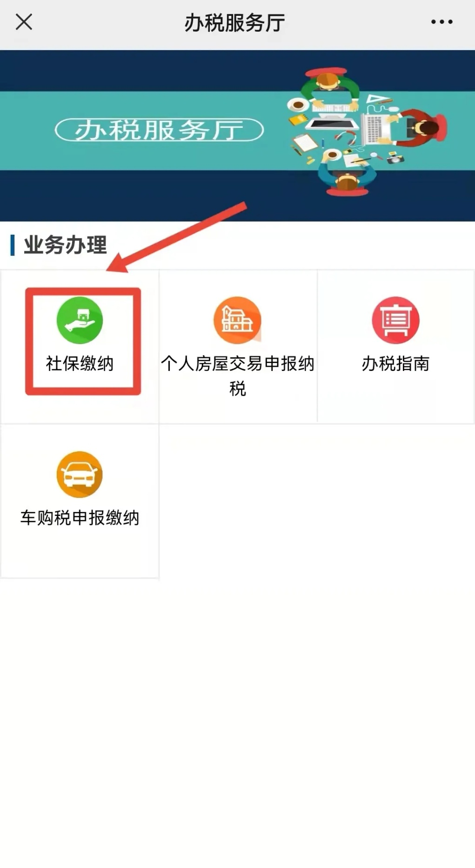Tap the 业务办理 section heading

tap(65, 245)
